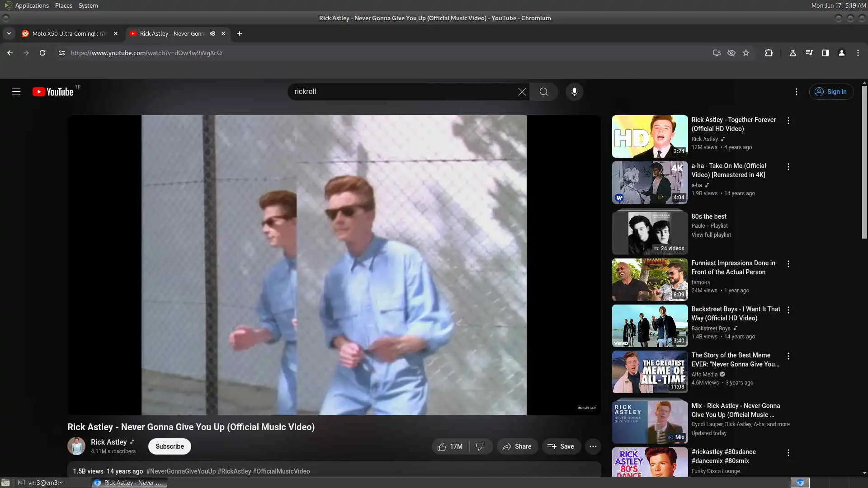Open the Applications menu
The image size is (868, 488).
click(31, 5)
